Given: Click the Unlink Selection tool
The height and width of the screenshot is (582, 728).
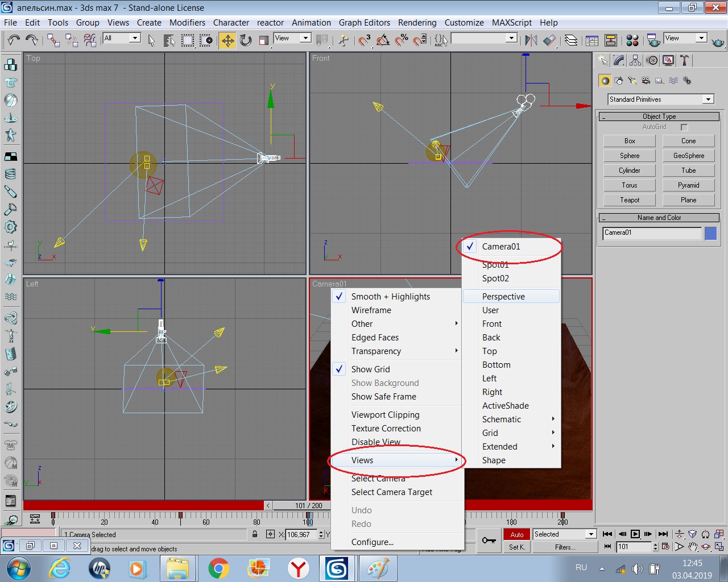Looking at the screenshot, I should coord(72,40).
